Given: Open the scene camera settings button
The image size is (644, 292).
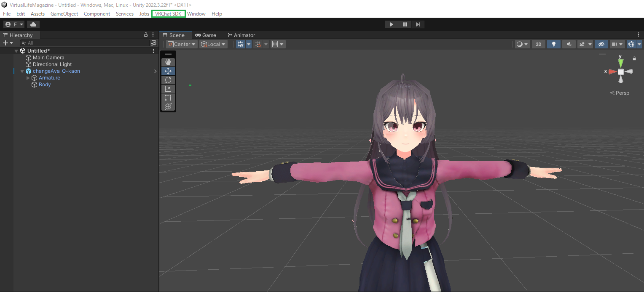Looking at the screenshot, I should point(617,44).
